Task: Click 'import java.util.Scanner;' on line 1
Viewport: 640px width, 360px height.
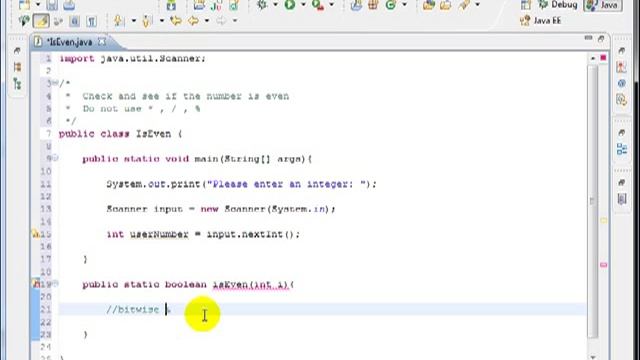Action: point(132,58)
